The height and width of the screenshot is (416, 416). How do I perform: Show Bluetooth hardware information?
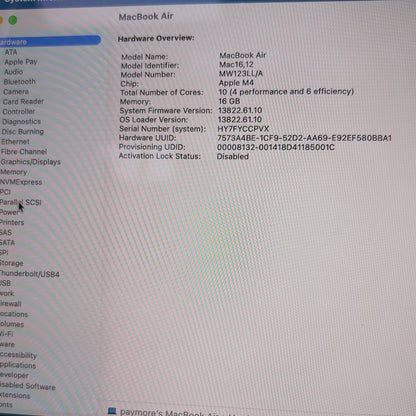19,82
